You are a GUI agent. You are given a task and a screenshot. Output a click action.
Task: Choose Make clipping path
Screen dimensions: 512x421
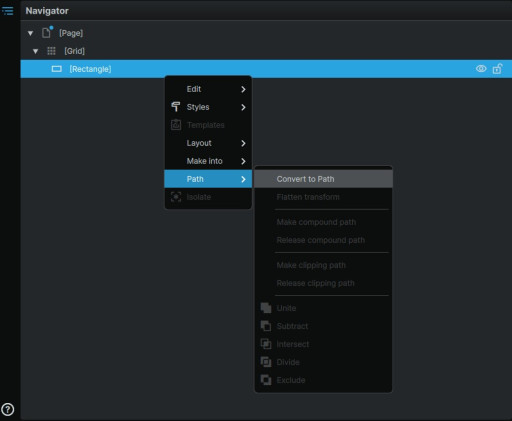coord(323,265)
